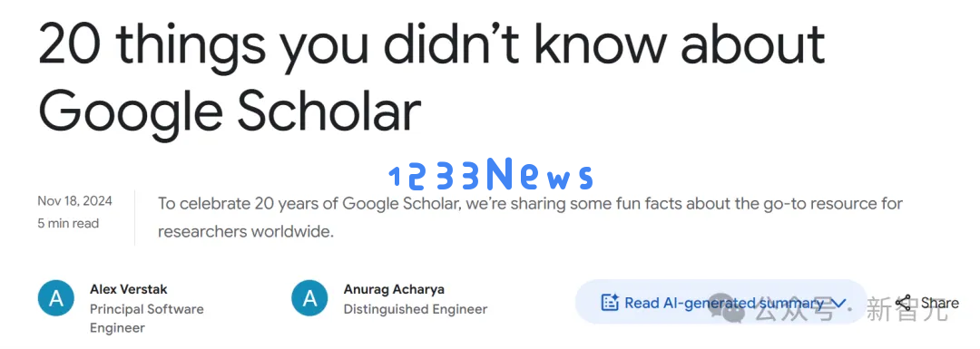This screenshot has width=980, height=349.
Task: Select the Share text label
Action: 939,303
